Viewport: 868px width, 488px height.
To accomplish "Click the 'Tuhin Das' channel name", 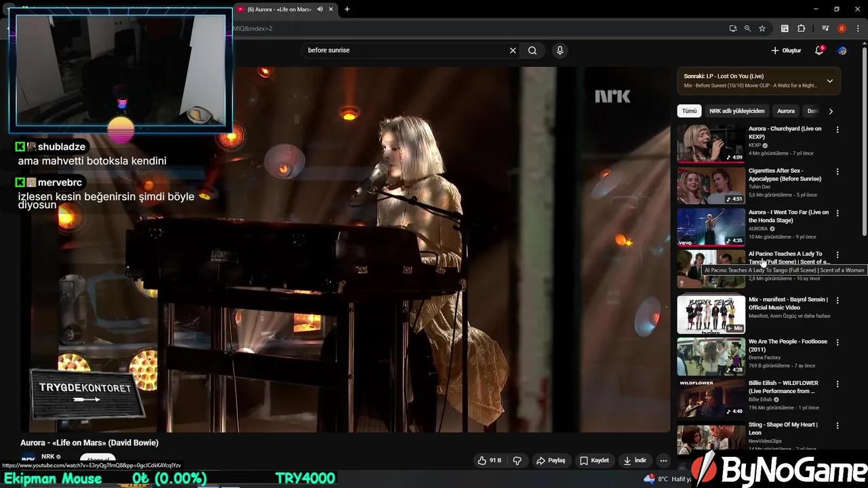I will click(759, 187).
